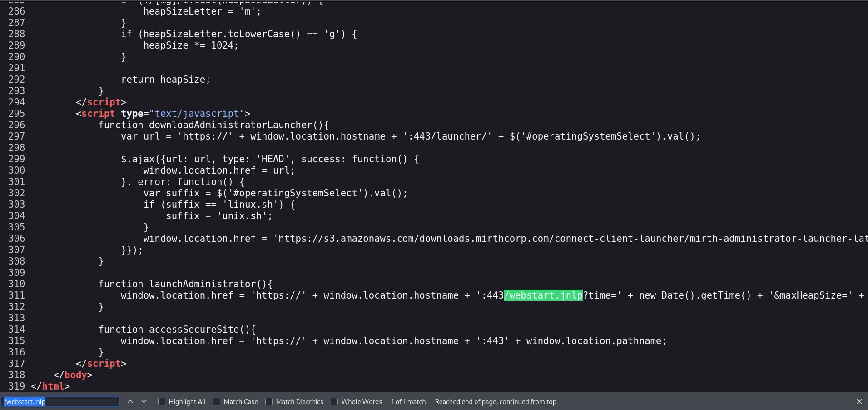Click the next match down arrow

(x=144, y=401)
